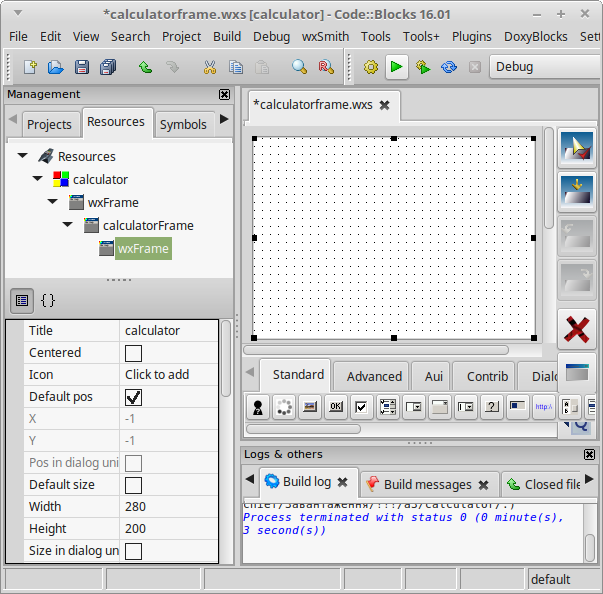Build project with the gear icon
This screenshot has width=603, height=594.
pos(371,67)
